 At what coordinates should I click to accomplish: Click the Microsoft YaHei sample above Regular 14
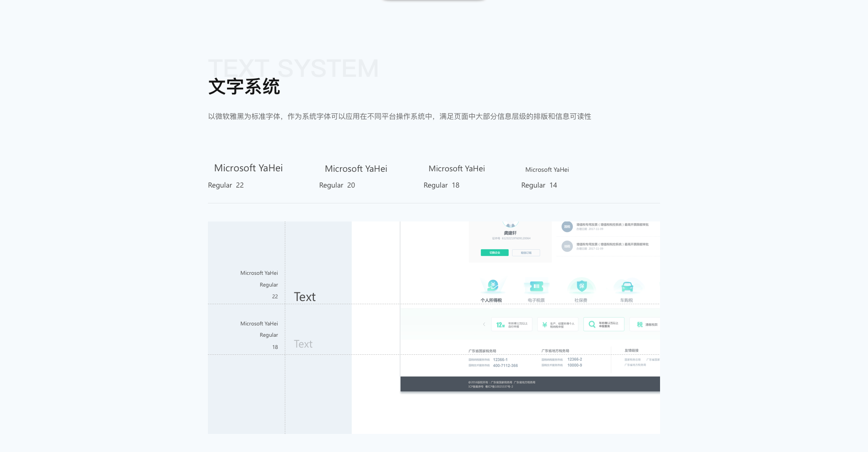[547, 169]
